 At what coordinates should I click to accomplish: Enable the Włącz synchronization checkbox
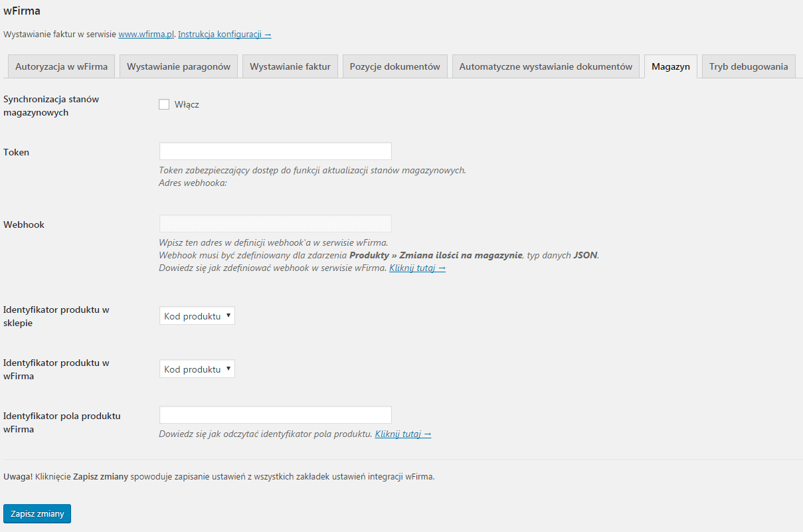click(164, 104)
